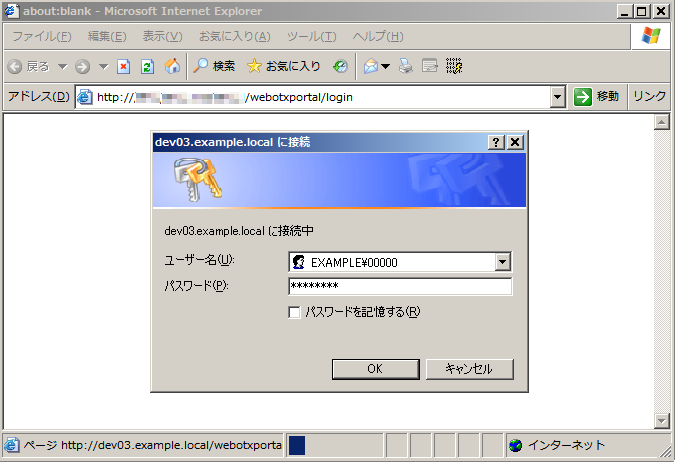
Task: Click the 'dev03.example.local に接続中' text
Action: tap(239, 231)
